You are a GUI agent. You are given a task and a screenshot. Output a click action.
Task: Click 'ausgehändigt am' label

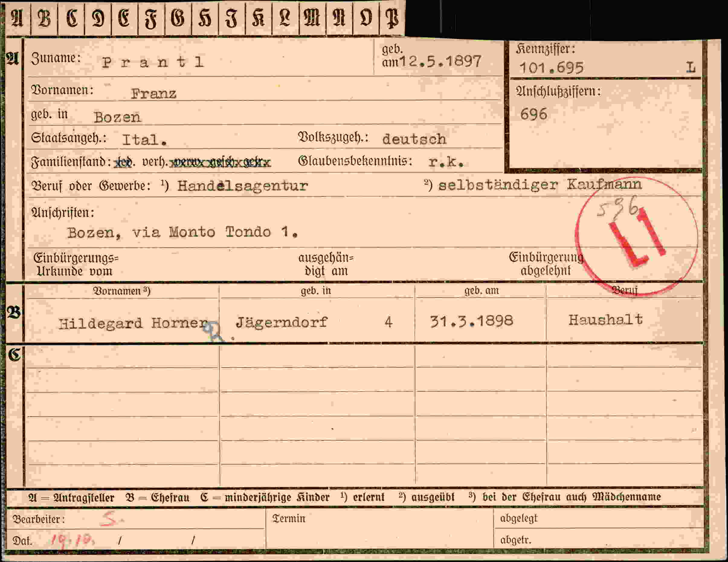[326, 264]
